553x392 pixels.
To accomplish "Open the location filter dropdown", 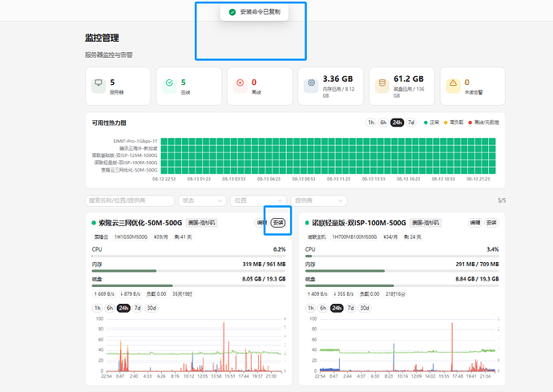I will coord(258,200).
